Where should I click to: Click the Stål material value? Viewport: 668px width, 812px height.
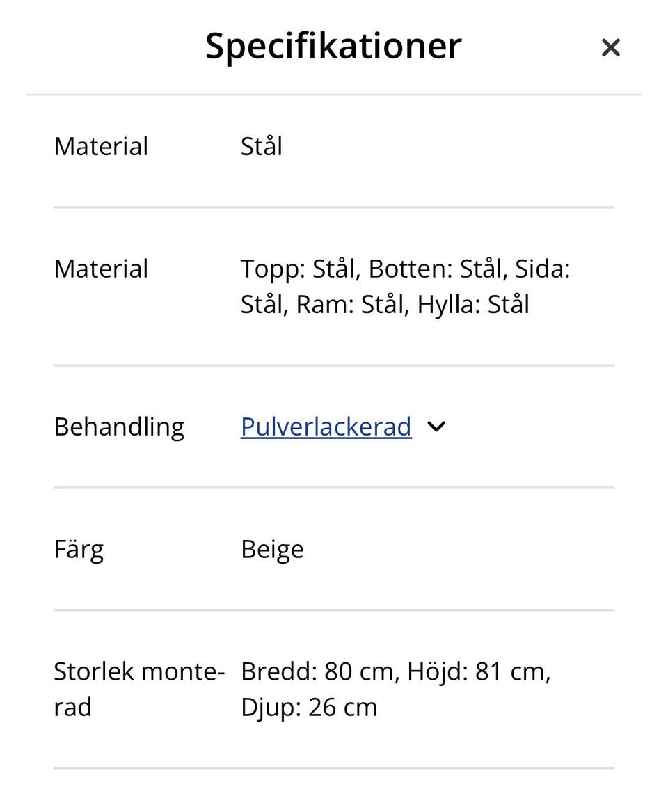coord(261,147)
